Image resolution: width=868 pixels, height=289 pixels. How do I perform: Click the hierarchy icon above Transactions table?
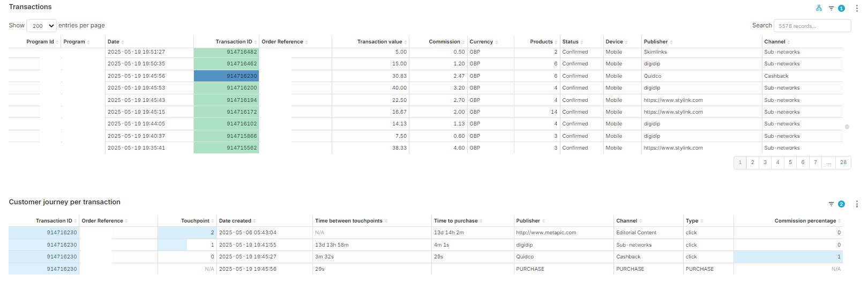pos(819,8)
